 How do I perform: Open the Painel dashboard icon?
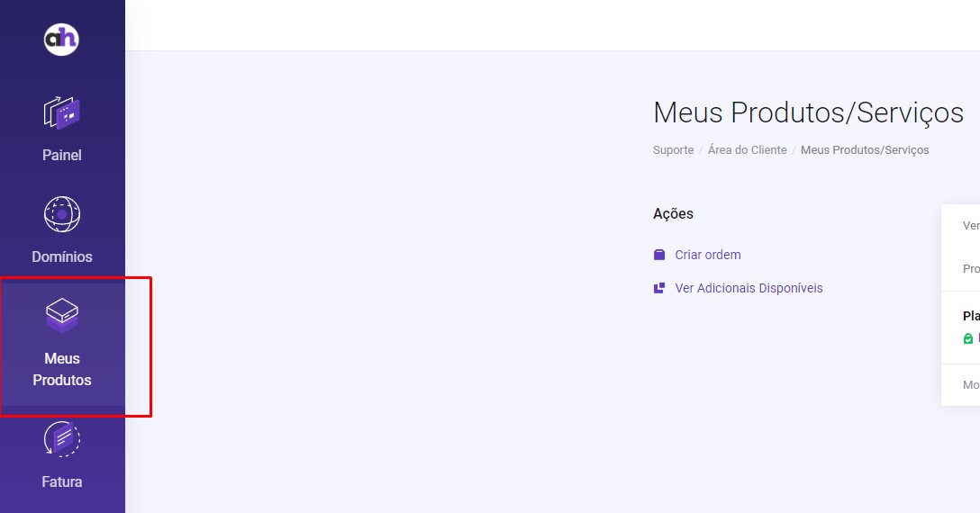pos(61,113)
